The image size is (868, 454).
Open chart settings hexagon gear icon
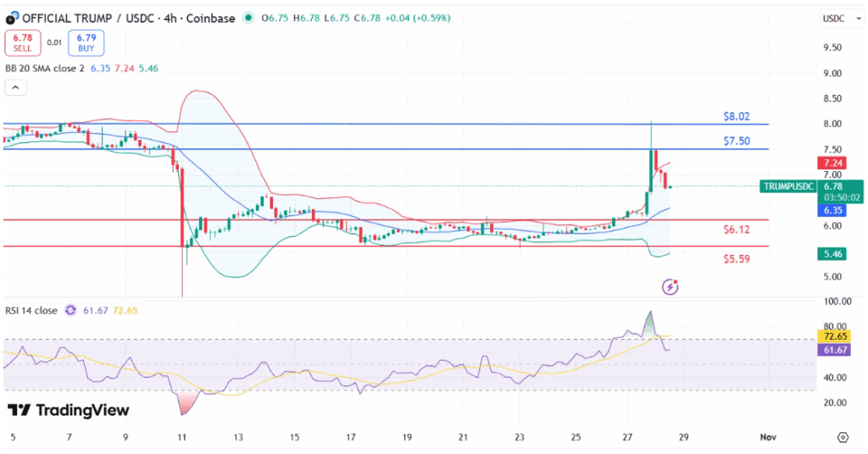(842, 437)
